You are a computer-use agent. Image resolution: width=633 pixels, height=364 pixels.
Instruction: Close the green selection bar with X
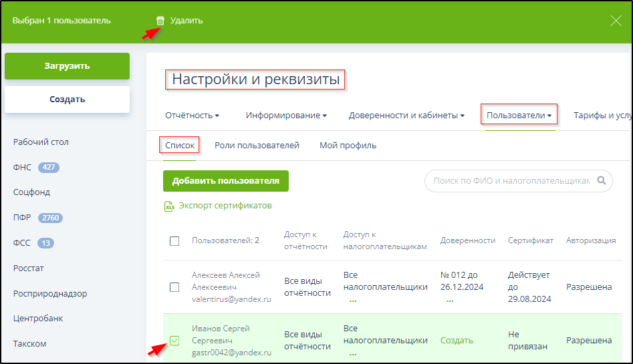click(x=616, y=21)
